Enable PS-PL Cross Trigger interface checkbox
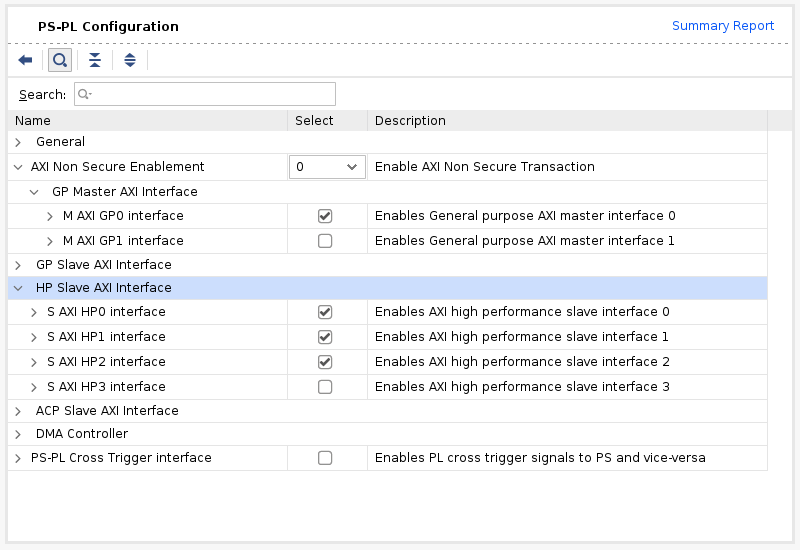The image size is (800, 550). click(325, 458)
